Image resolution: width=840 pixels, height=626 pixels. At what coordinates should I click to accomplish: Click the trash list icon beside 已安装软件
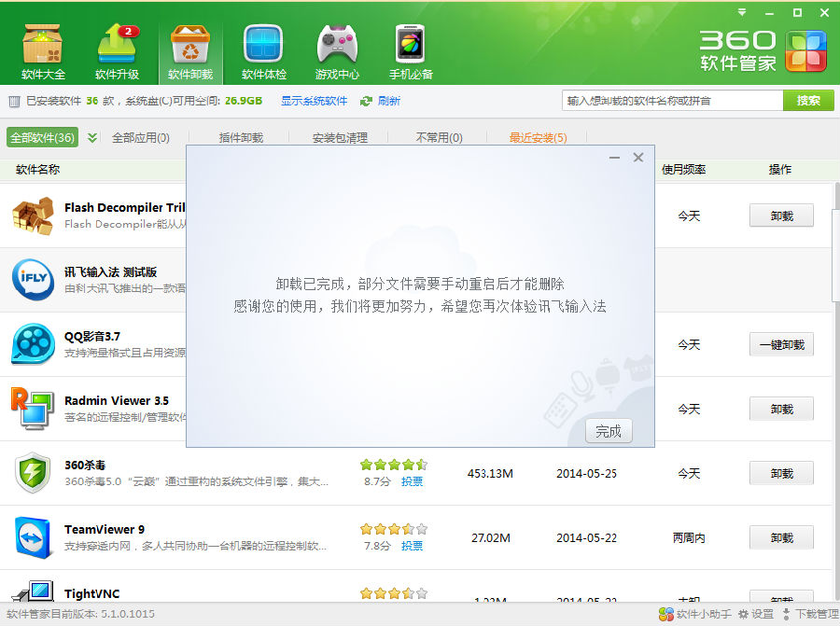point(14,101)
